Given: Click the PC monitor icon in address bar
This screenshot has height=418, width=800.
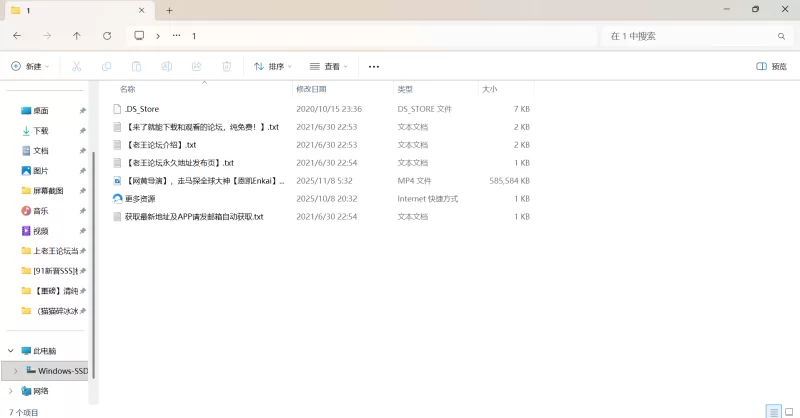Looking at the screenshot, I should (x=139, y=35).
